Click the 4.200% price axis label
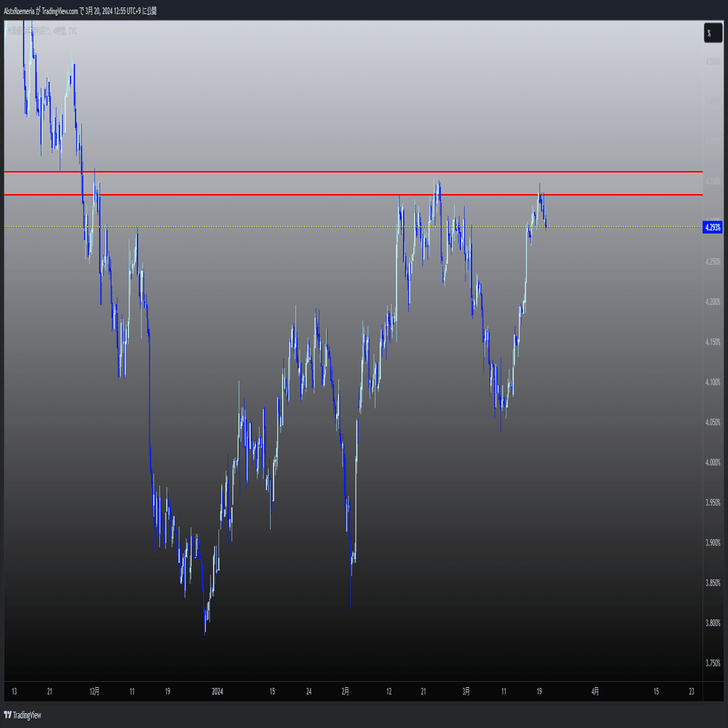 pos(712,302)
